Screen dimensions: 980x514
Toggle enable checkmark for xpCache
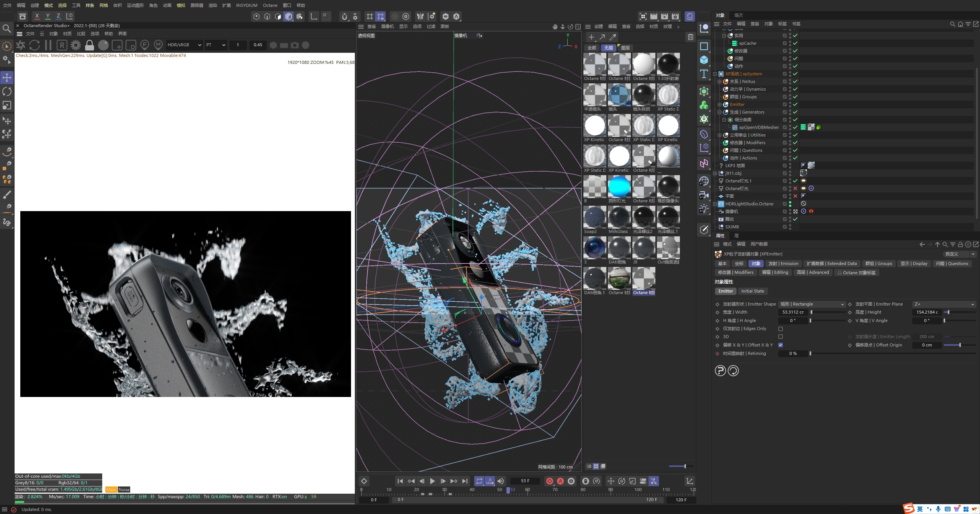(x=795, y=43)
